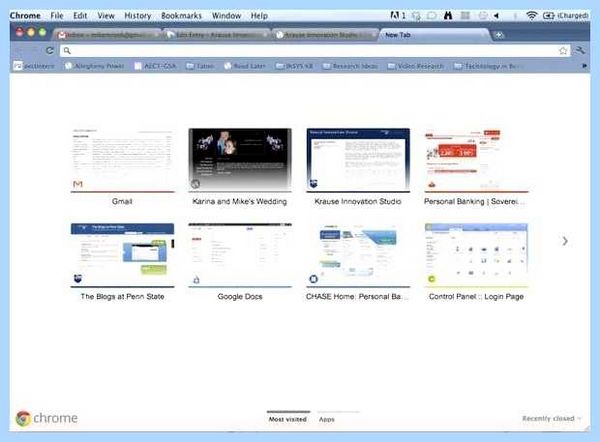
Task: Switch to the Edit Entry tab
Action: click(217, 35)
